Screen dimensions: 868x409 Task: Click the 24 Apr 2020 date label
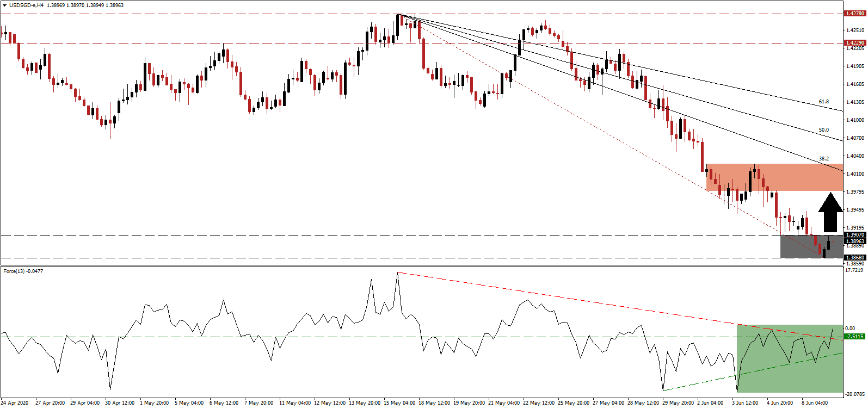(15, 403)
